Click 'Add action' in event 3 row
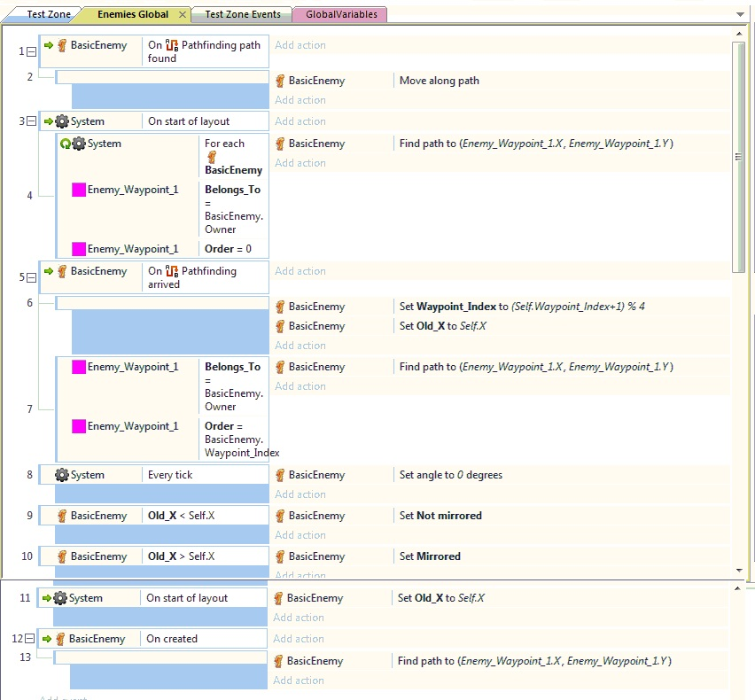The image size is (755, 700). 300,121
